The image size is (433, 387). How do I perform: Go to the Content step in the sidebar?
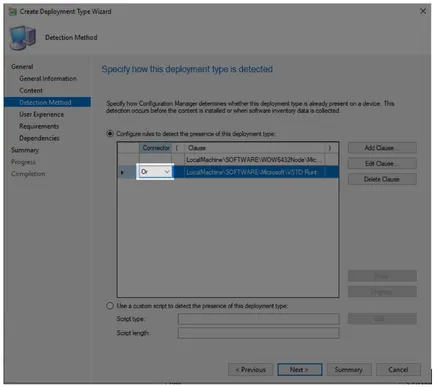click(31, 91)
